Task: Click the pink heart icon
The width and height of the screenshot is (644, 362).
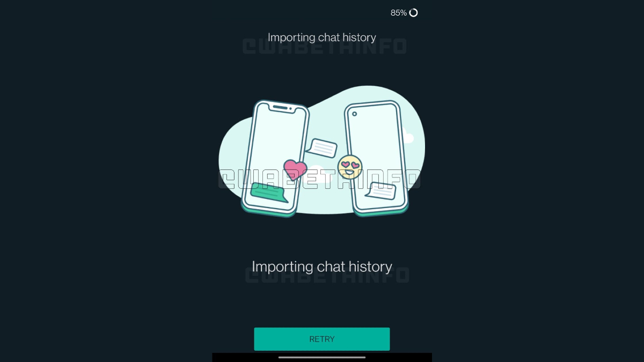Action: (295, 170)
